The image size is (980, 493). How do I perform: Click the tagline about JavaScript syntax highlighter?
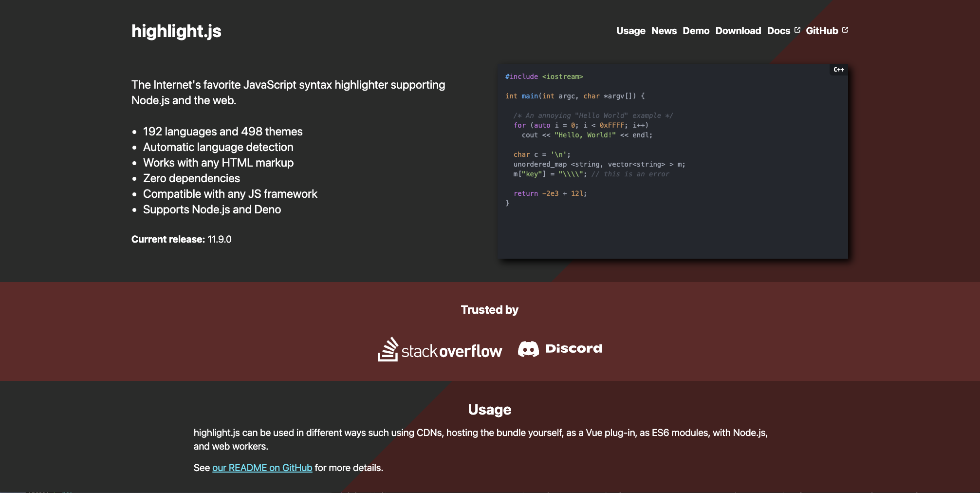[x=288, y=93]
